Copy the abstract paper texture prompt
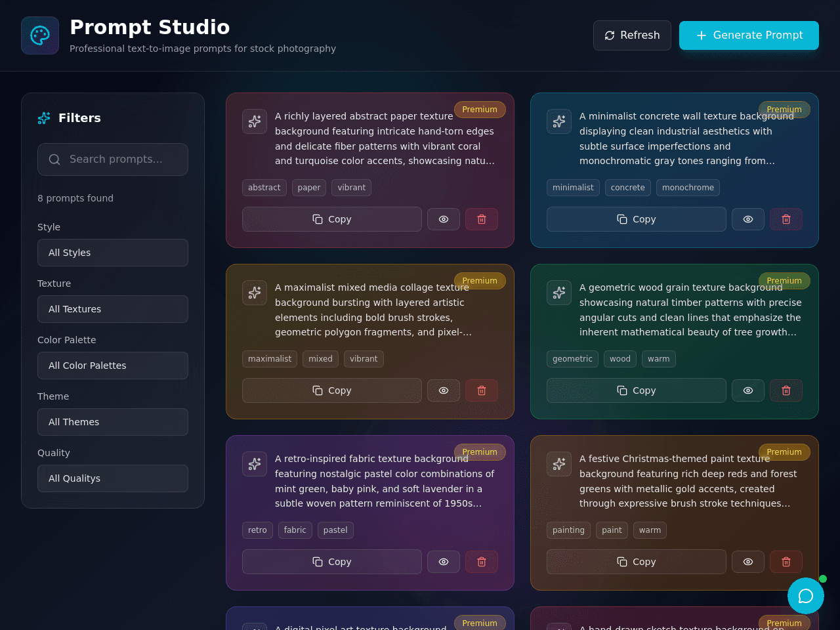Screen dimensions: 840x630 tap(332, 219)
